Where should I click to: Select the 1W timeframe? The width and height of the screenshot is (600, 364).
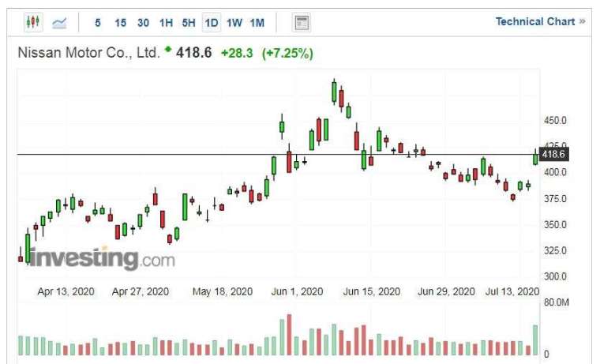[x=234, y=23]
